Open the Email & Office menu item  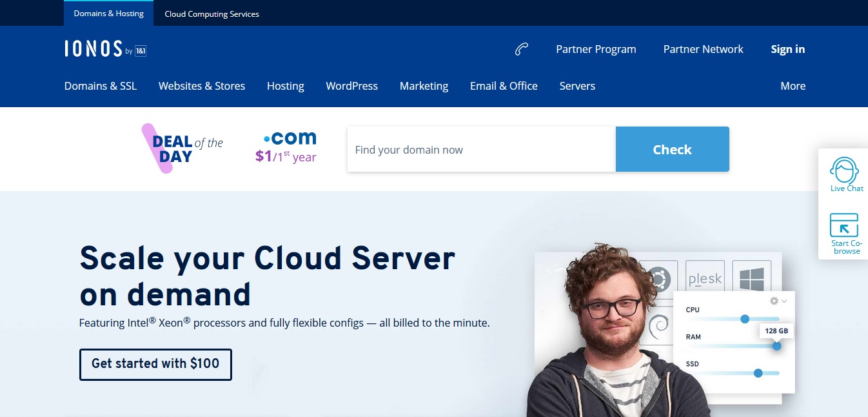tap(504, 86)
